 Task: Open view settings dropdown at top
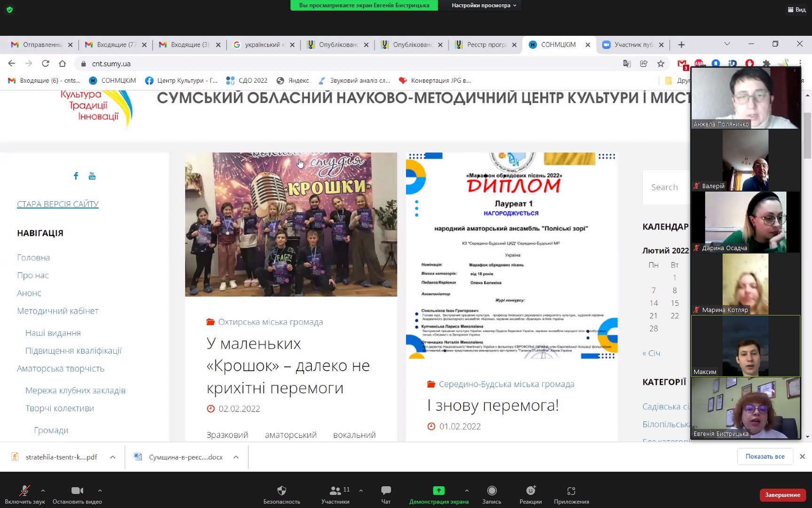[x=484, y=5]
